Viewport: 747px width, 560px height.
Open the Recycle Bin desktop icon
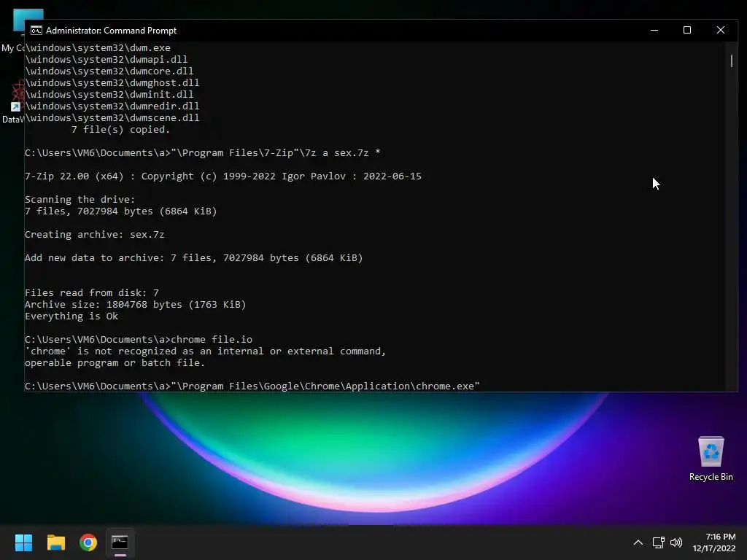coord(711,459)
